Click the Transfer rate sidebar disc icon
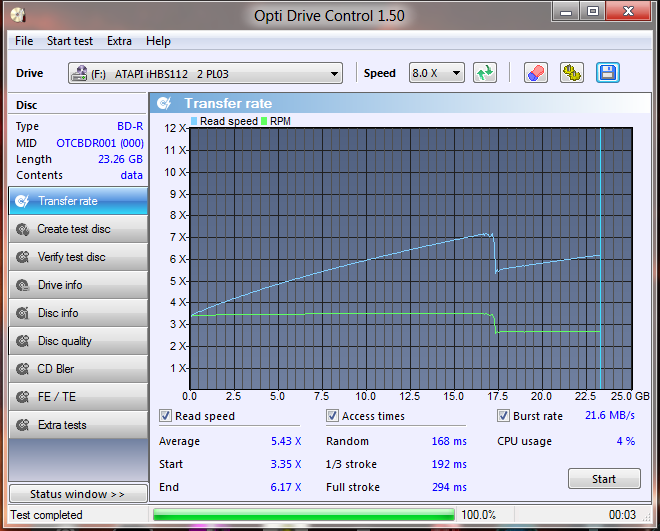The image size is (660, 531). tap(22, 201)
